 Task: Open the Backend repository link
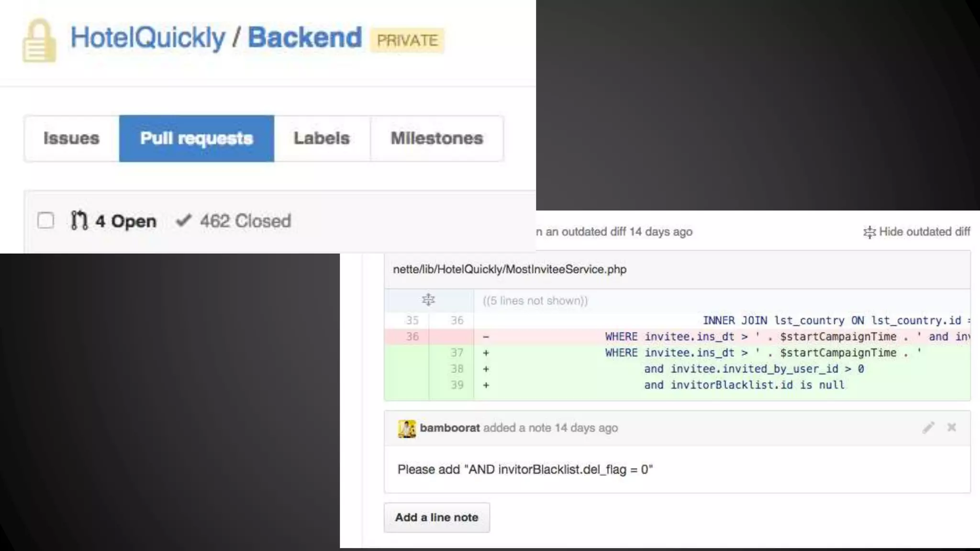(x=305, y=38)
